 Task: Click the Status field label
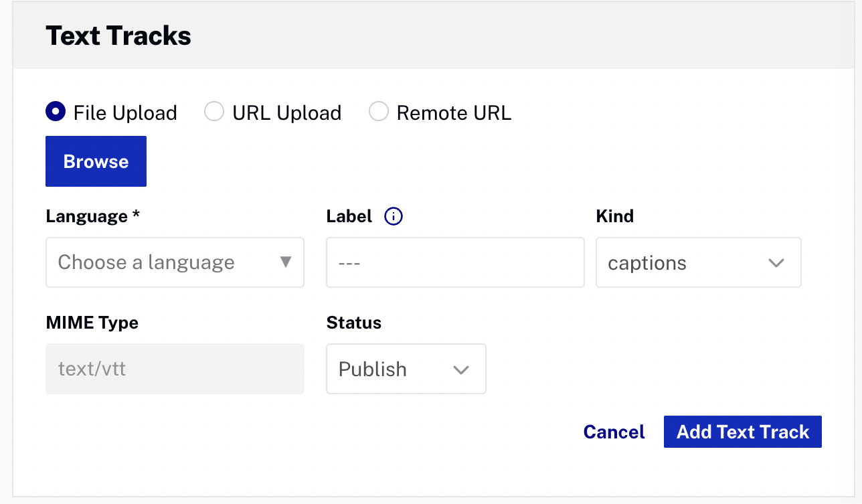pos(353,323)
